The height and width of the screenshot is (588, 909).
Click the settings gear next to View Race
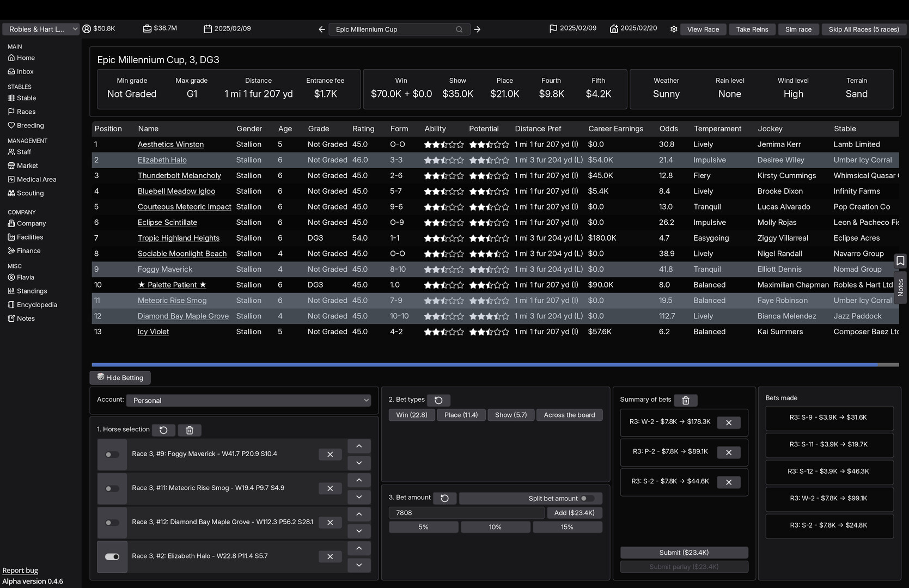673,29
